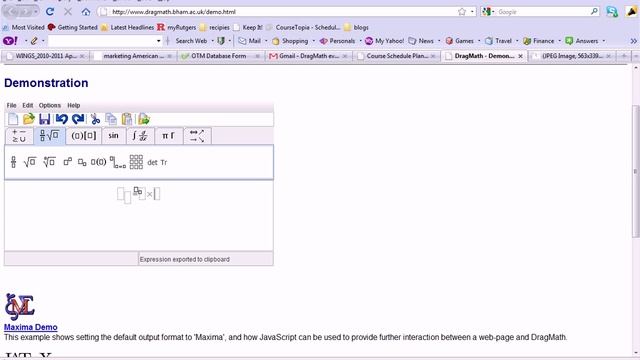Open the Greek letters tab
This screenshot has width=640, height=360.
point(168,136)
